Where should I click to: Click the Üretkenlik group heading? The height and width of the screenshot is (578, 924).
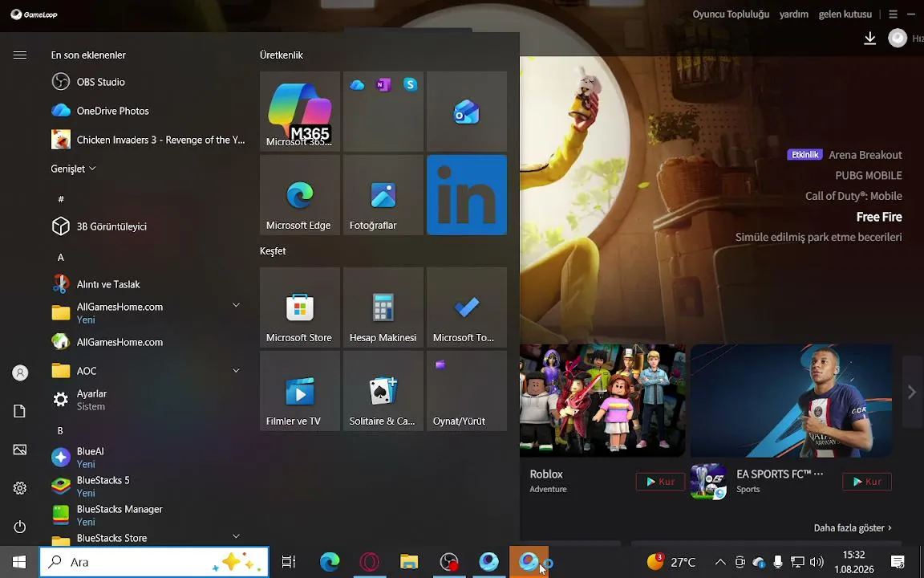click(x=281, y=55)
